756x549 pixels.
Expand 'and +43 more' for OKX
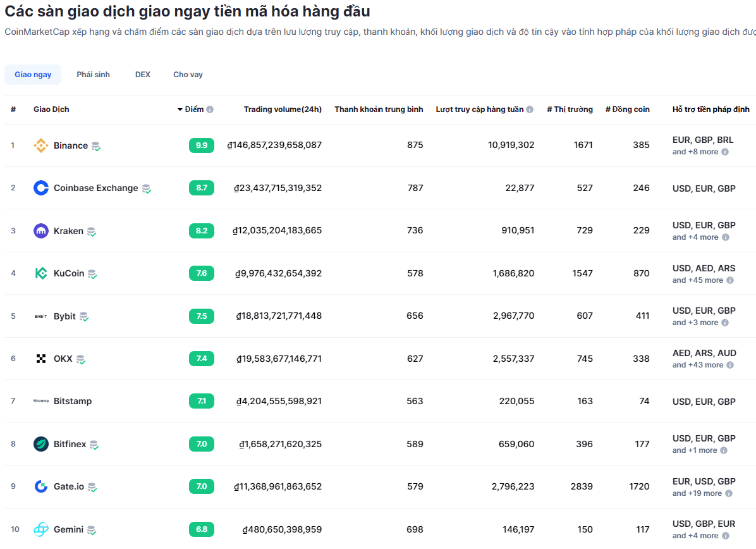coord(698,365)
